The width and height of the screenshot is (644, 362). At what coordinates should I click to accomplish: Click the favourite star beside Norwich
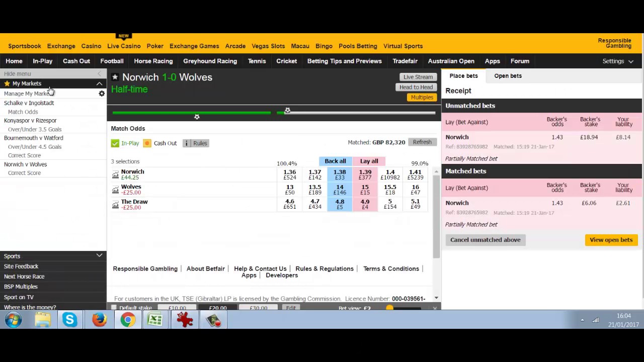(x=115, y=77)
